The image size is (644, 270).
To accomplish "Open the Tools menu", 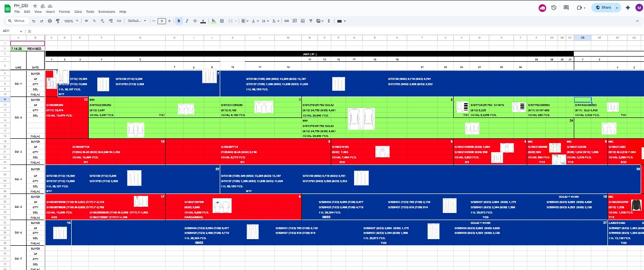I will [x=90, y=11].
